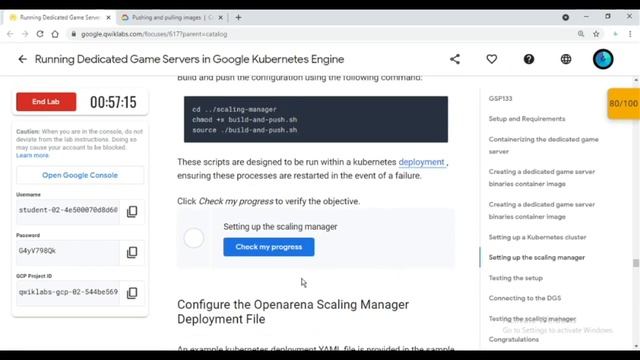The image size is (640, 360).
Task: Open the deployment hyperlink
Action: [x=421, y=162]
